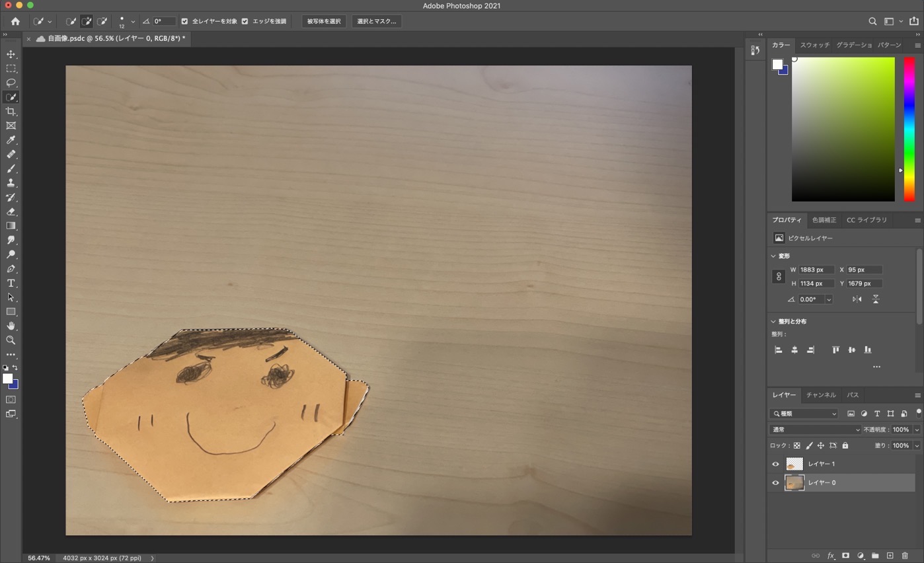
Task: Toggle lock position icon
Action: pyautogui.click(x=821, y=446)
